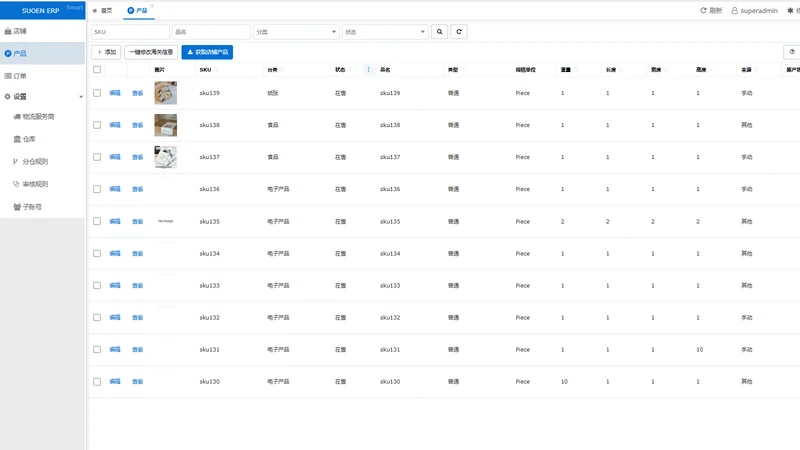The width and height of the screenshot is (800, 450).
Task: Sort table by the 来源 source column
Action: point(756,69)
